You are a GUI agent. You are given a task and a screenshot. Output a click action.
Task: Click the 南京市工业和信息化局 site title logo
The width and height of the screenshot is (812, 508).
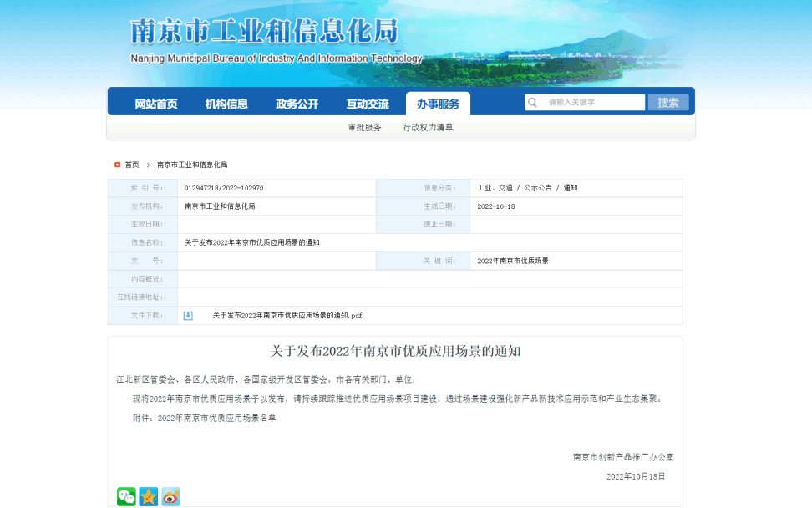(x=264, y=31)
